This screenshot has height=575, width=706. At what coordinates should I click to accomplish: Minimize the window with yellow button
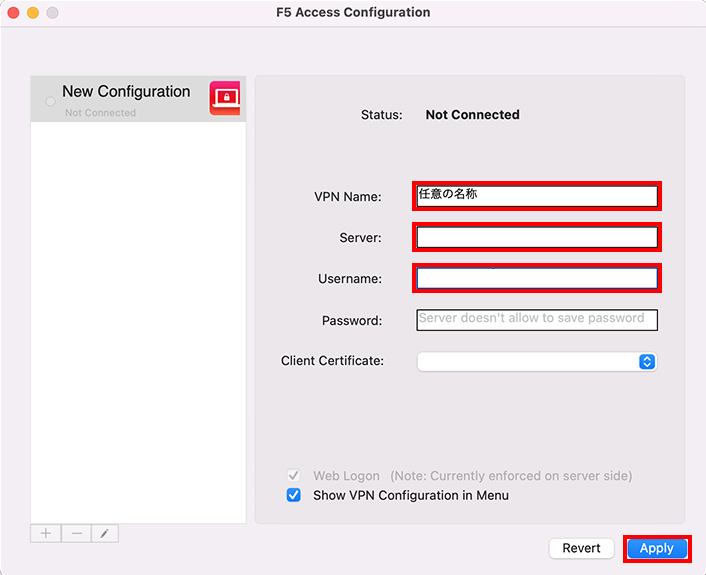click(33, 13)
